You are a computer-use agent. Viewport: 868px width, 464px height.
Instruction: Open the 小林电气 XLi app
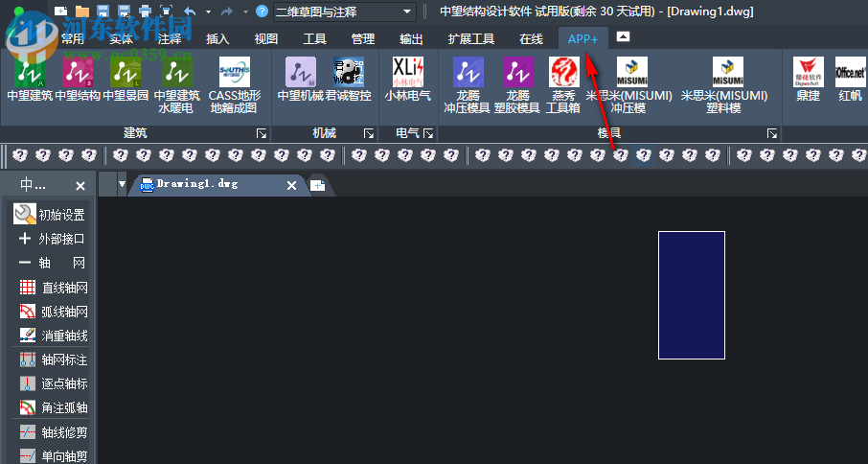click(x=408, y=80)
